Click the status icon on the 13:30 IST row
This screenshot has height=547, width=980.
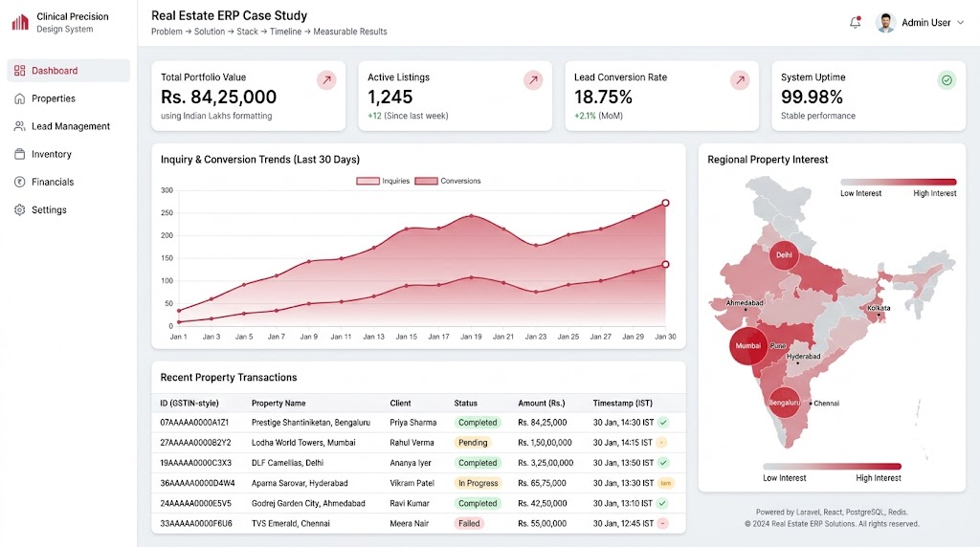pyautogui.click(x=666, y=483)
